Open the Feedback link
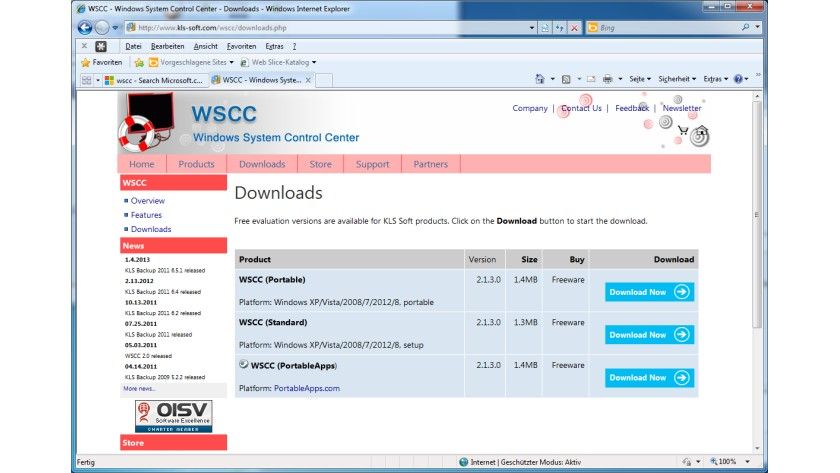Image resolution: width=840 pixels, height=473 pixels. [x=632, y=108]
